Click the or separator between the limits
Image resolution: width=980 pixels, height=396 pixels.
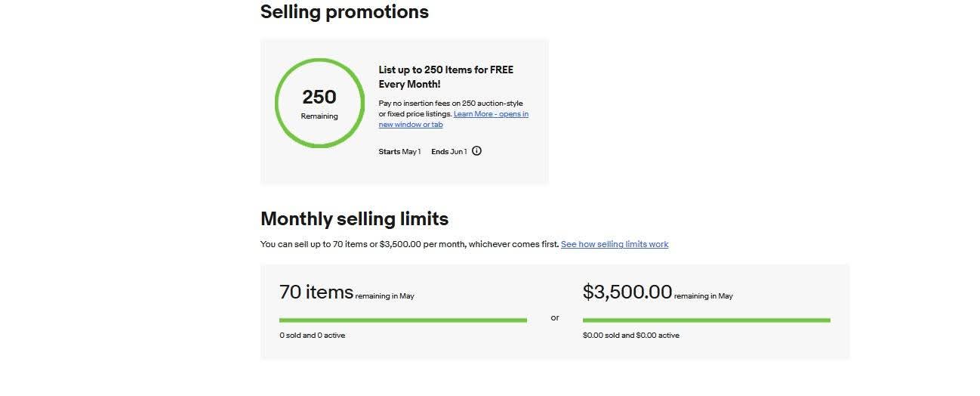tap(555, 318)
